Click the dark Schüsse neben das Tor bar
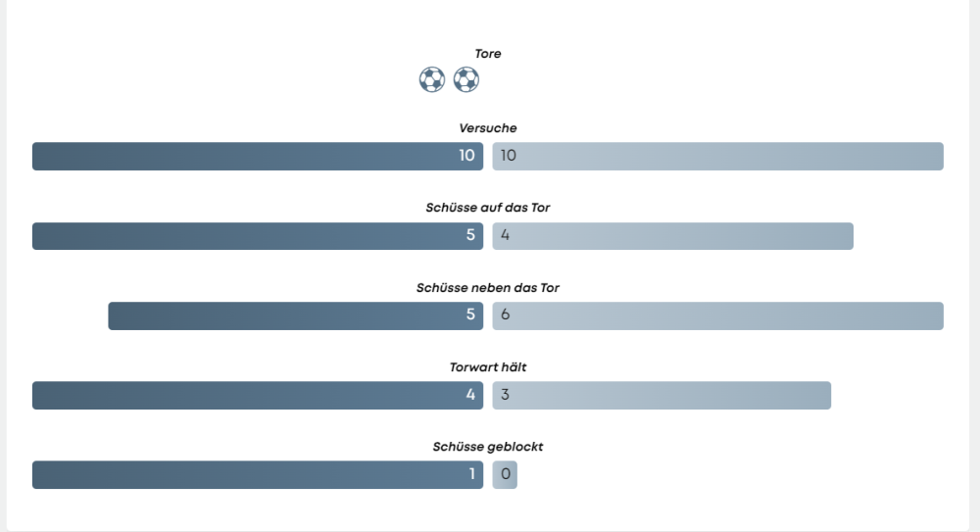Image resolution: width=980 pixels, height=532 pixels. pyautogui.click(x=294, y=315)
